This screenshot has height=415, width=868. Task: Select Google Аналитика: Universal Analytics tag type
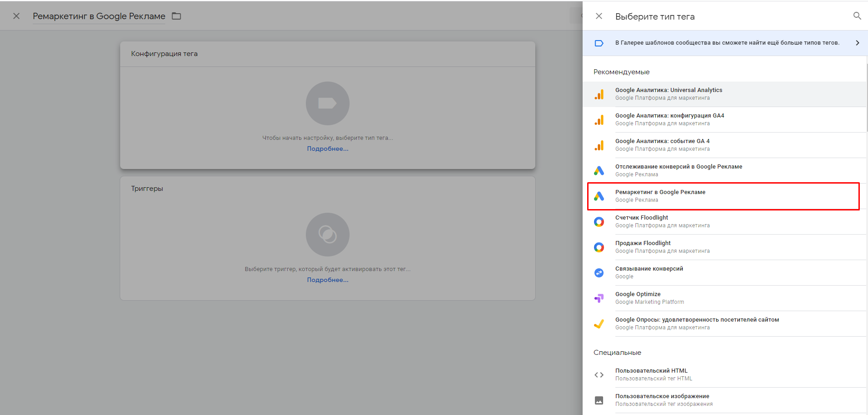pos(668,94)
